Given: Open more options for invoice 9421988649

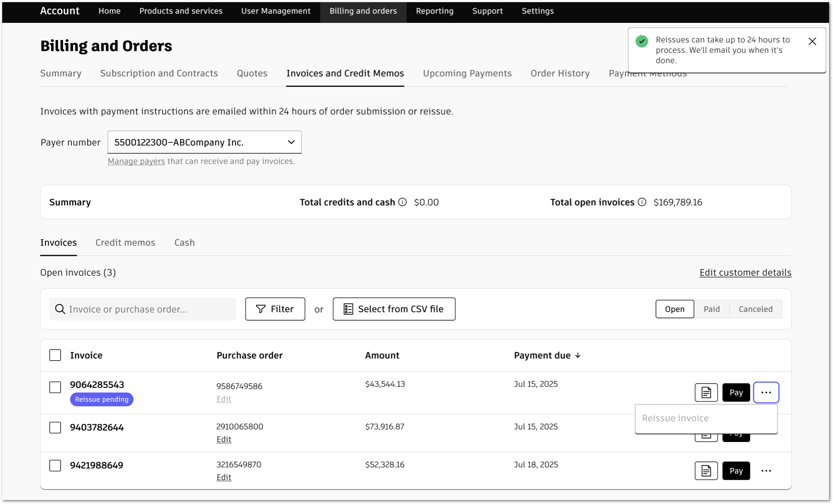Looking at the screenshot, I should point(766,471).
